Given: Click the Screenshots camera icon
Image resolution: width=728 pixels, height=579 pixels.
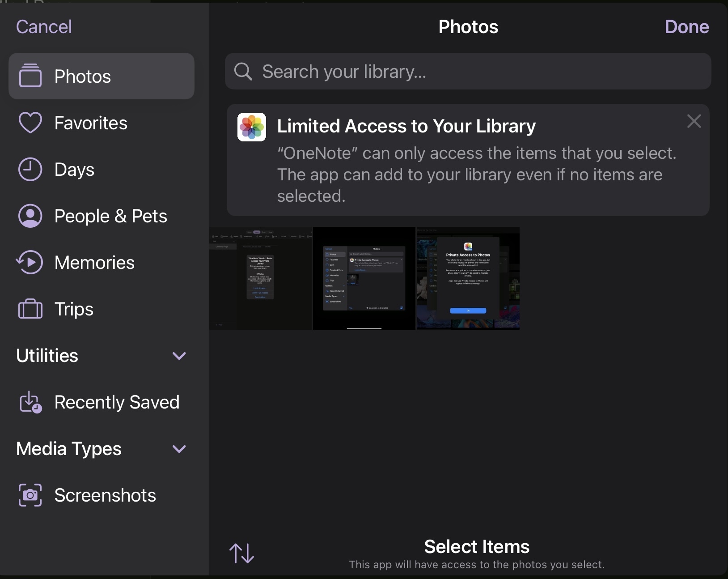Looking at the screenshot, I should tap(30, 495).
